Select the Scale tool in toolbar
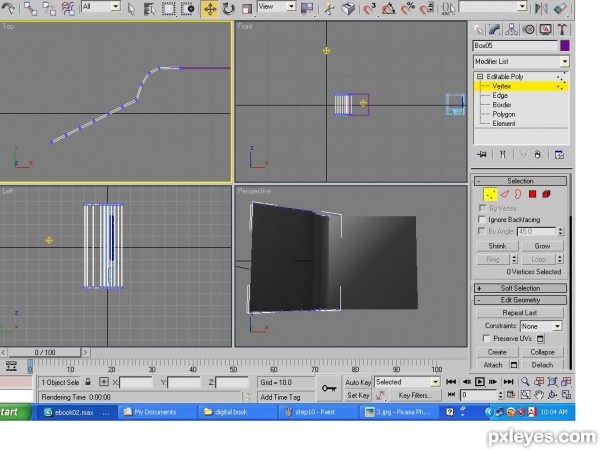The height and width of the screenshot is (450, 600). coord(247,8)
